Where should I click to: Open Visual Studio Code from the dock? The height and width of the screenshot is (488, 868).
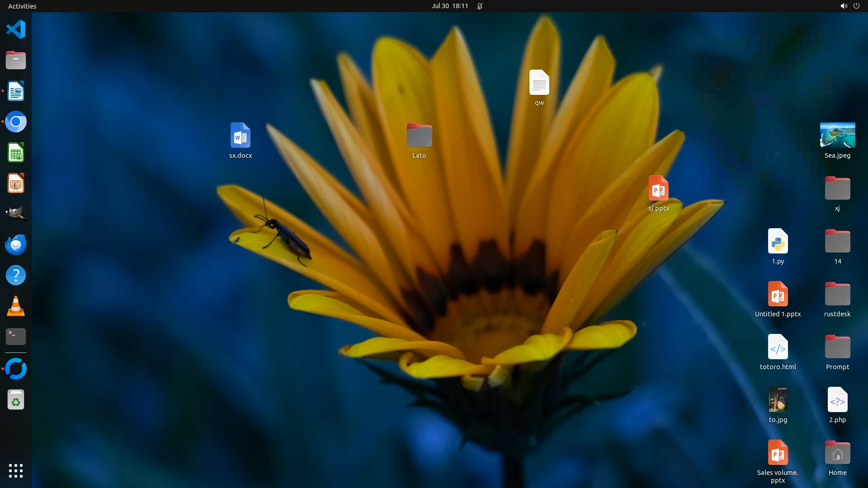click(x=16, y=30)
